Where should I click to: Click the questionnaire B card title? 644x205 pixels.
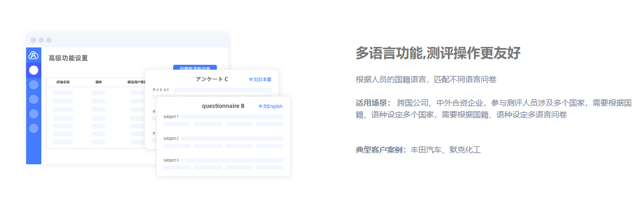tap(223, 106)
